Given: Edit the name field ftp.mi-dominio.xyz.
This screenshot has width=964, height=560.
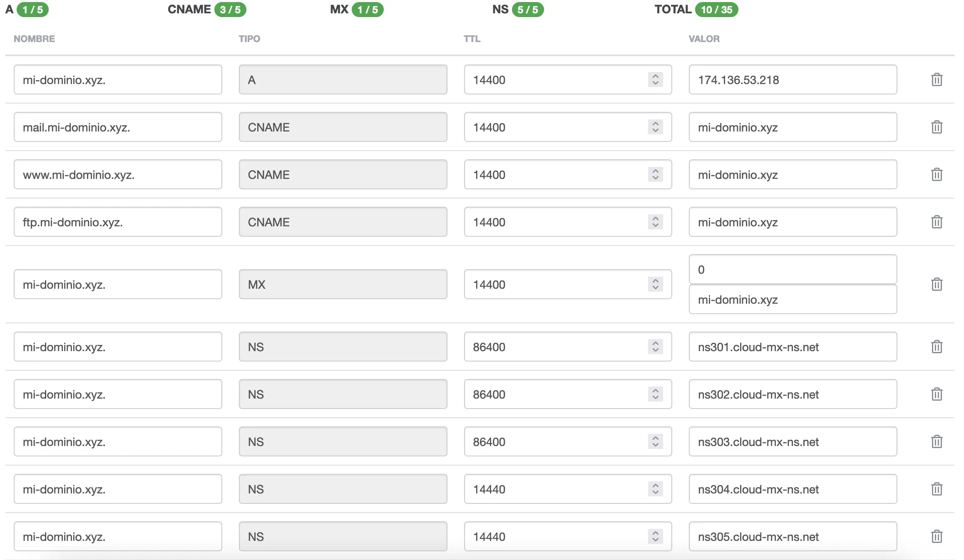Looking at the screenshot, I should [x=118, y=222].
